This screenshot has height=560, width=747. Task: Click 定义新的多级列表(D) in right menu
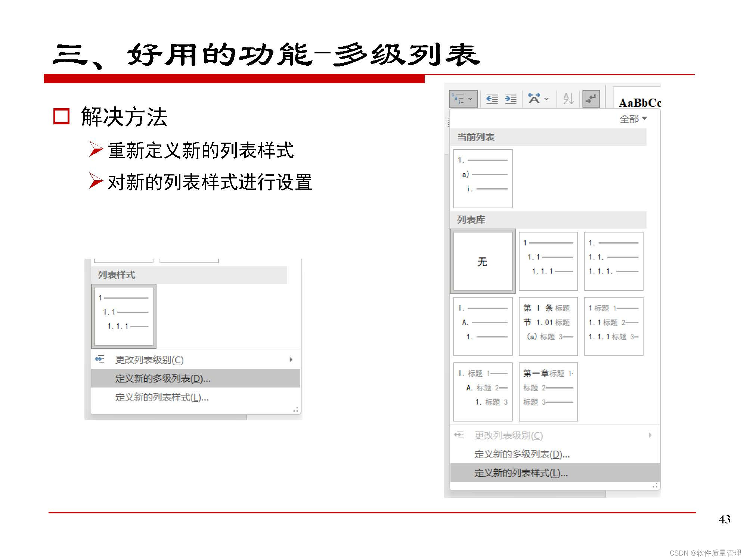point(555,454)
